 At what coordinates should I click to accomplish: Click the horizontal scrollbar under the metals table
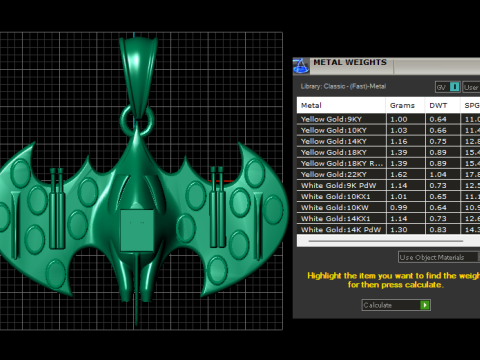click(386, 241)
